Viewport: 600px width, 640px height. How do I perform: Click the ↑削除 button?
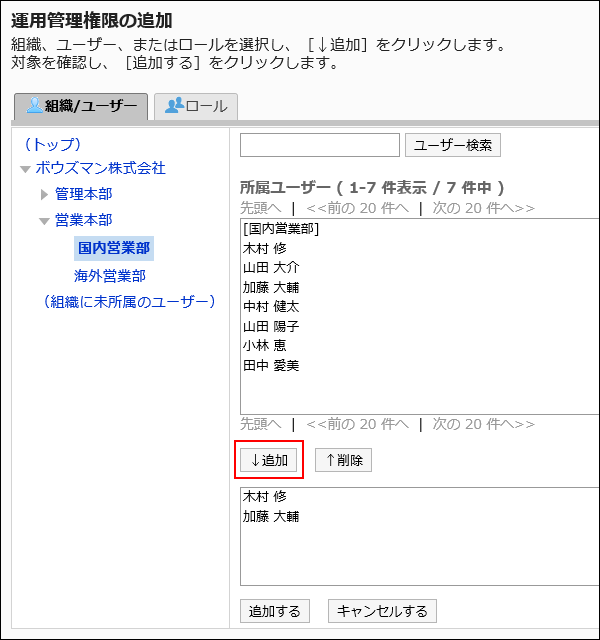[343, 460]
